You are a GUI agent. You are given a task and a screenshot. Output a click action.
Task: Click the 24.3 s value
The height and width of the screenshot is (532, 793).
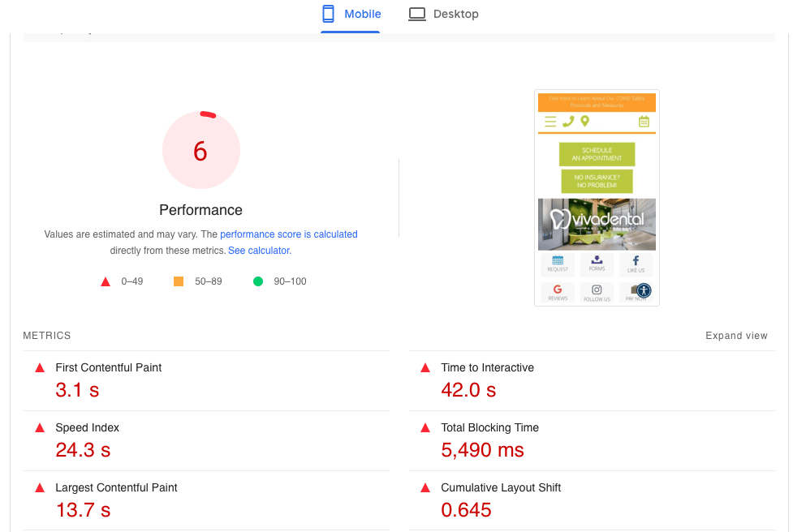[x=83, y=450]
